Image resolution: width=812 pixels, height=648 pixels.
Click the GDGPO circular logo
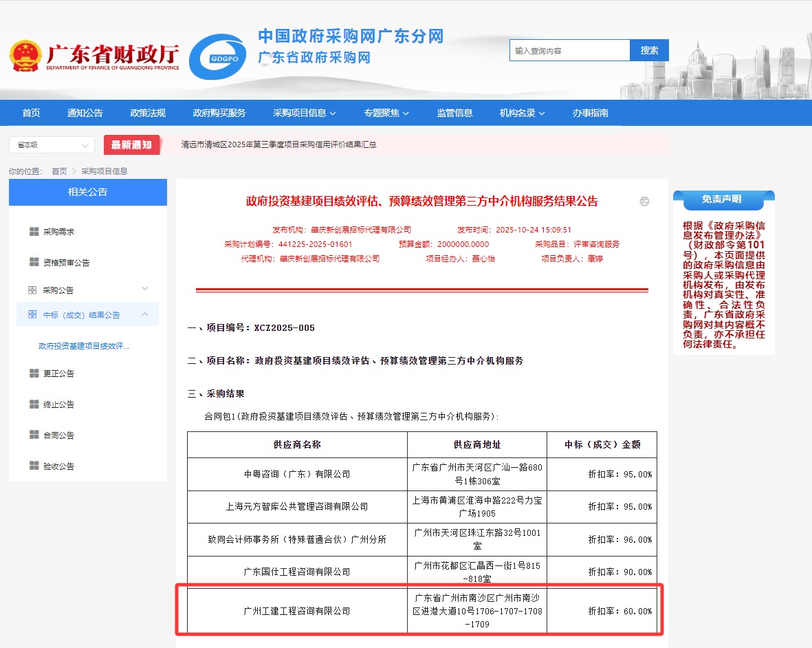coord(217,57)
